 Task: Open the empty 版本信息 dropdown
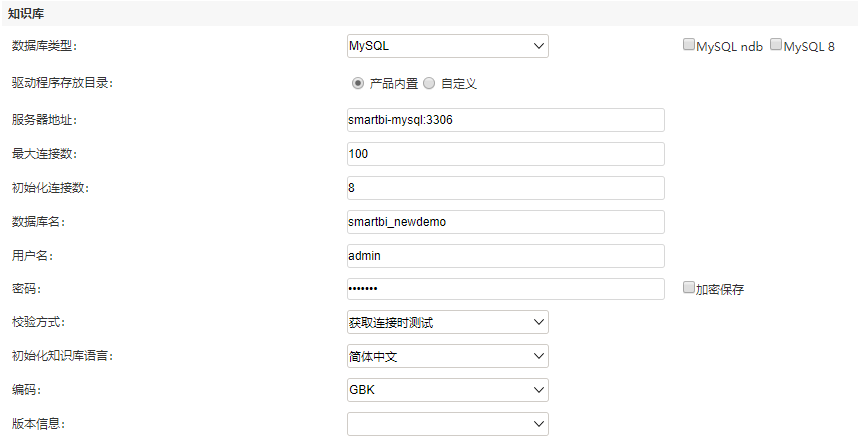(x=448, y=424)
